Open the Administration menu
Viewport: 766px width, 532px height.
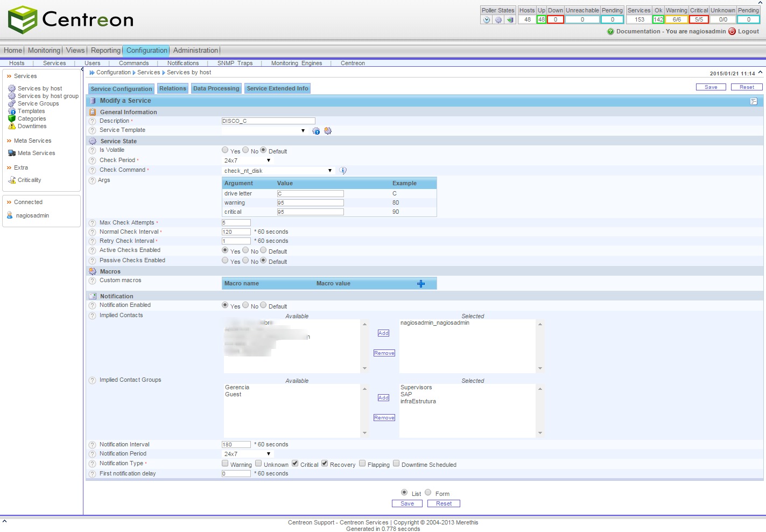pyautogui.click(x=195, y=51)
